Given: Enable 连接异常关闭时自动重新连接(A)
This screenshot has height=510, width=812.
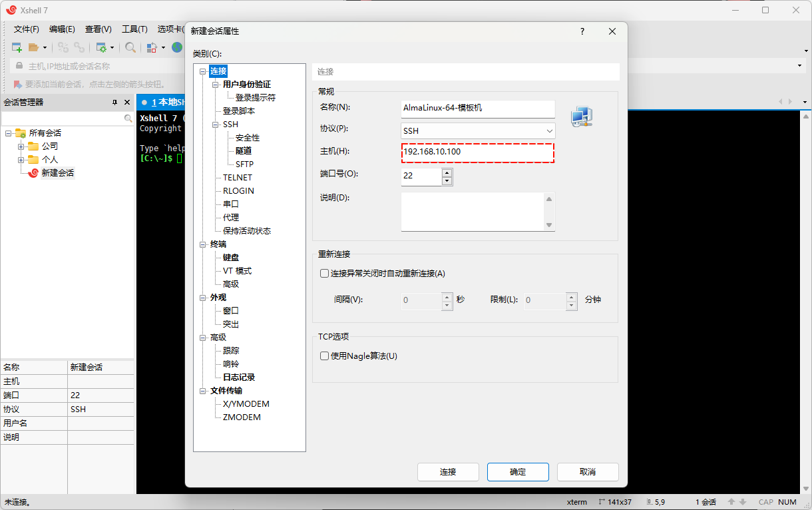Looking at the screenshot, I should (324, 272).
